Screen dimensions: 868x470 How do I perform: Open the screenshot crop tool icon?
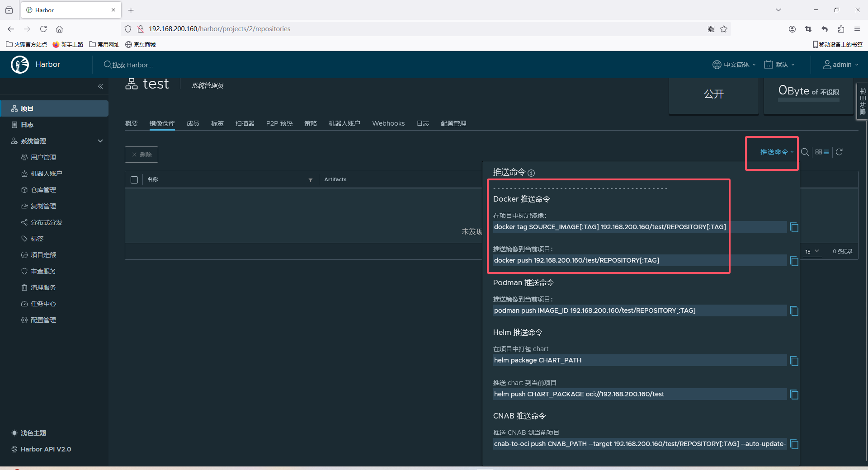pos(808,29)
